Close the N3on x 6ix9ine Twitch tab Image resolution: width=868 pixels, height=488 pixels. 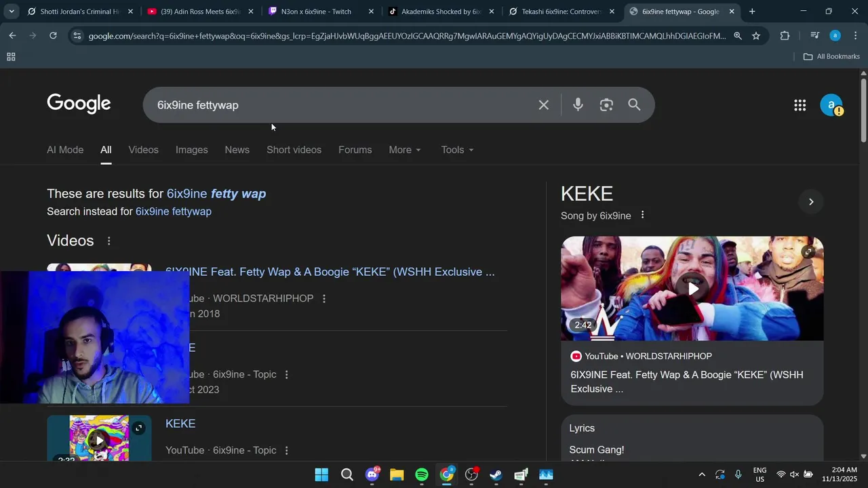(371, 12)
